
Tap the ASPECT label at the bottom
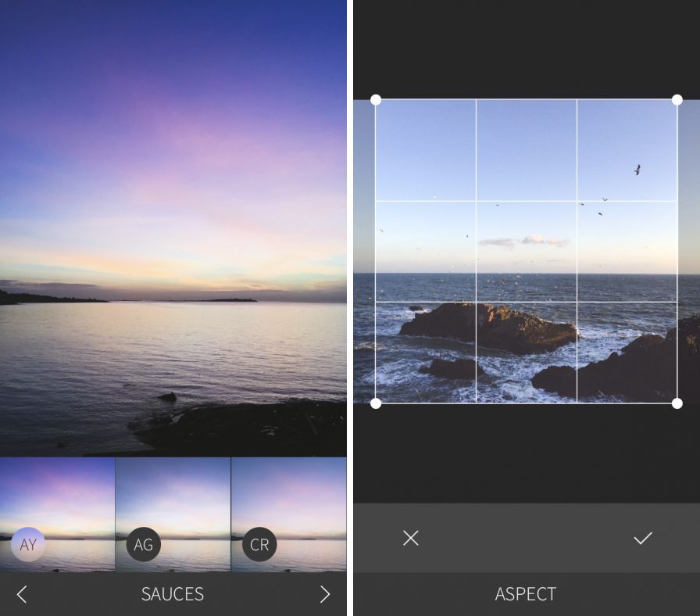526,594
